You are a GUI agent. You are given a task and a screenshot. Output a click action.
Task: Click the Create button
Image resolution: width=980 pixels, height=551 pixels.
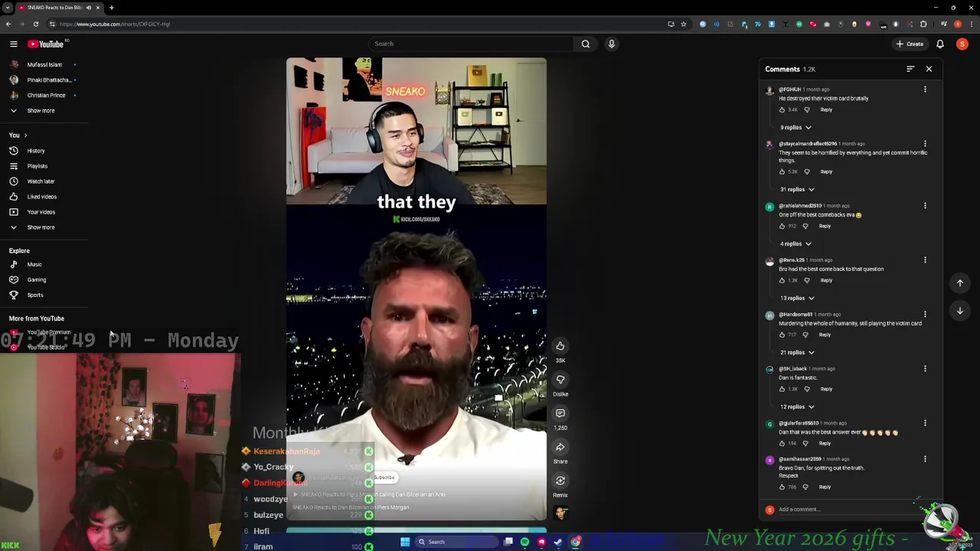pos(910,44)
